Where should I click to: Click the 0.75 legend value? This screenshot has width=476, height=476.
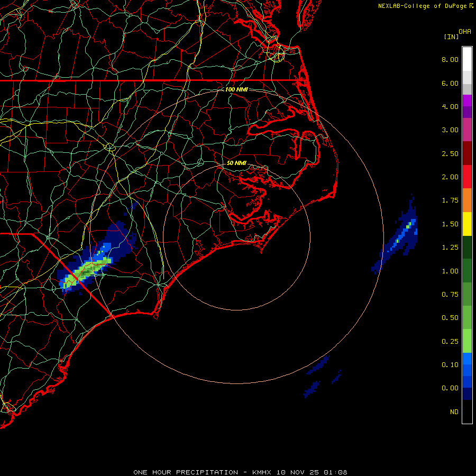450,295
